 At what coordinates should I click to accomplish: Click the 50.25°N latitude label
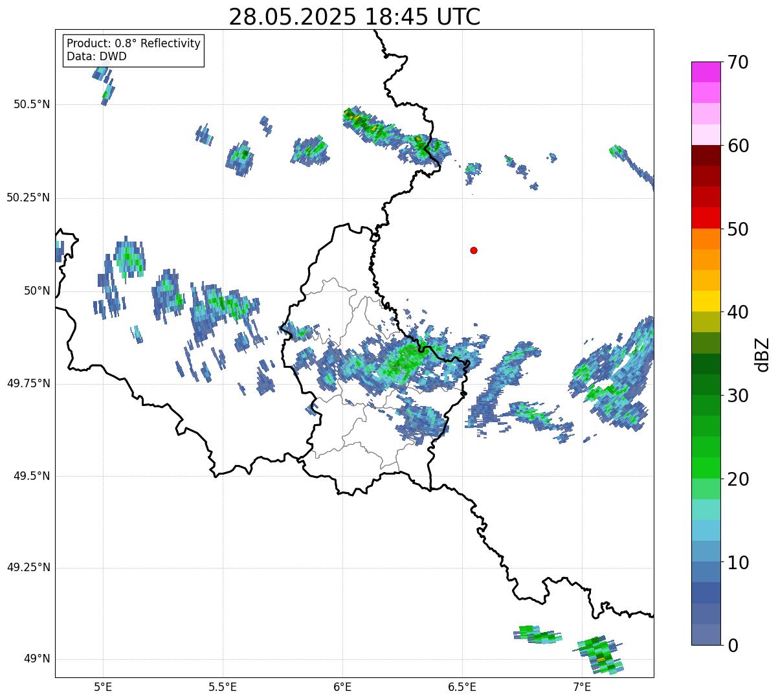(28, 198)
